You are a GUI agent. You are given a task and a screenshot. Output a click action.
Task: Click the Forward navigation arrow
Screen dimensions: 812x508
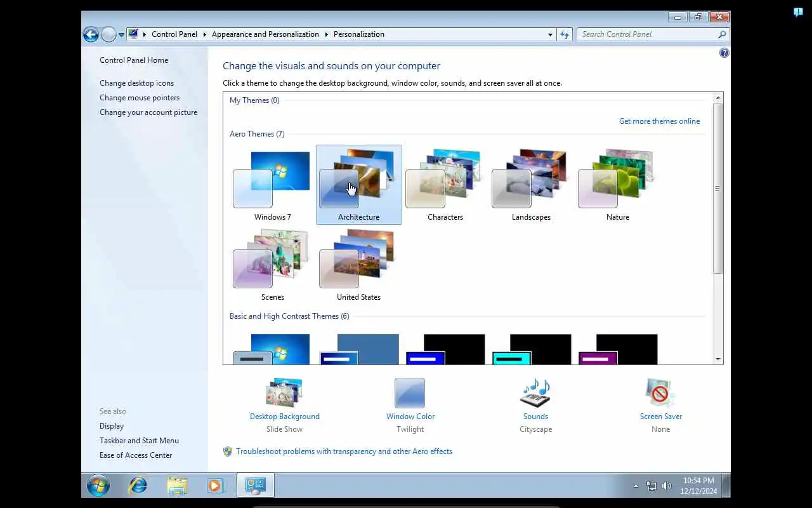coord(108,34)
